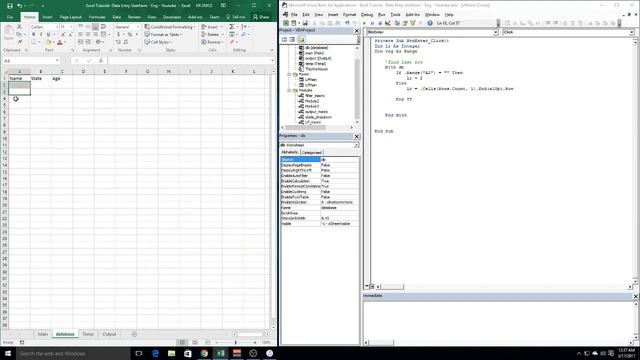Select the Output worksheet tab
The image size is (640, 360).
pos(109,334)
